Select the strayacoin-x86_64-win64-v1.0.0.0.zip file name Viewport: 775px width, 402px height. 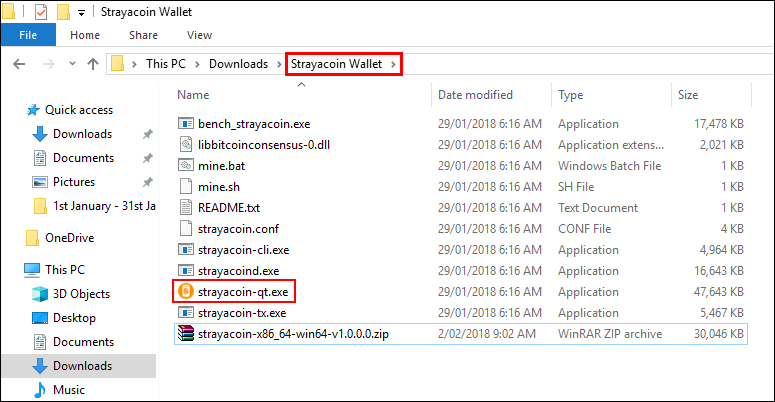[x=293, y=334]
